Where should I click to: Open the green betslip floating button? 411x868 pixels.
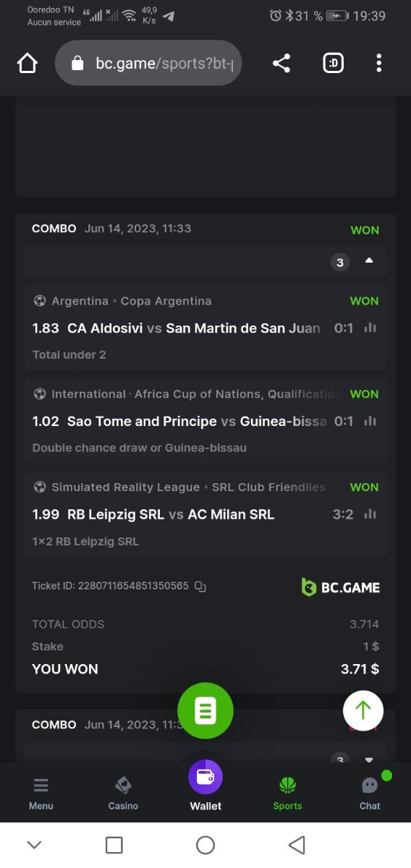pos(205,710)
